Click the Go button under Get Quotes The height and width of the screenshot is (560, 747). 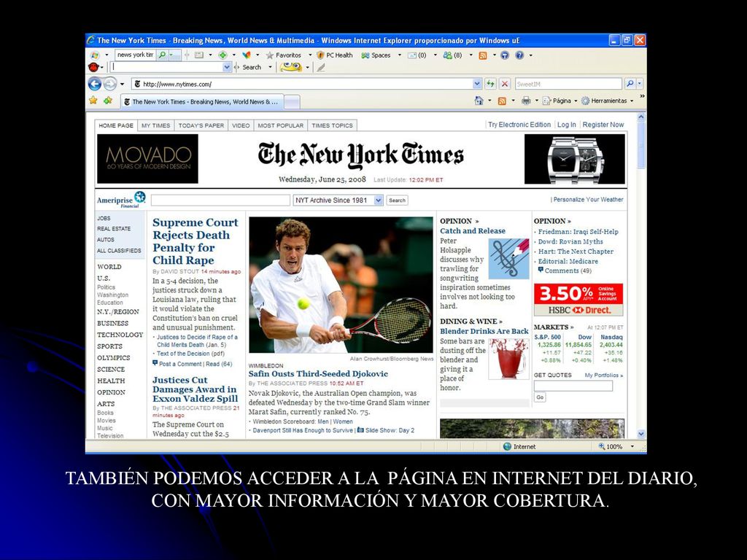coord(540,397)
